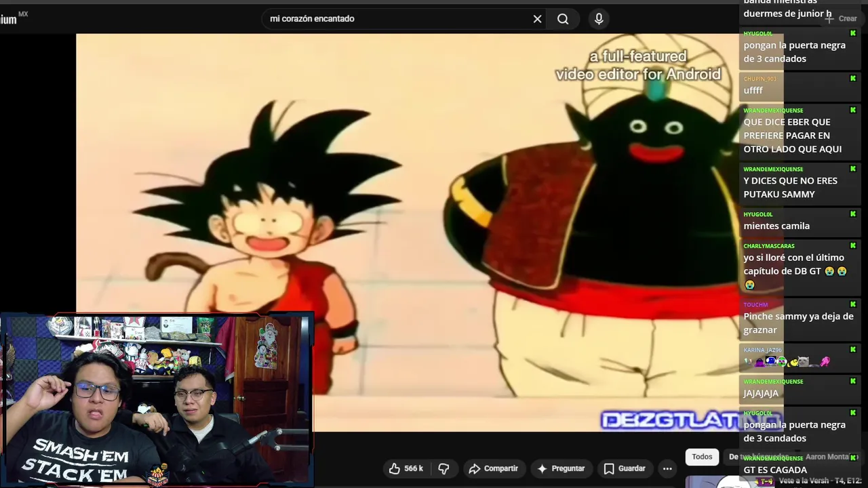
Task: Dislike the video with thumbs-down icon
Action: pos(443,468)
